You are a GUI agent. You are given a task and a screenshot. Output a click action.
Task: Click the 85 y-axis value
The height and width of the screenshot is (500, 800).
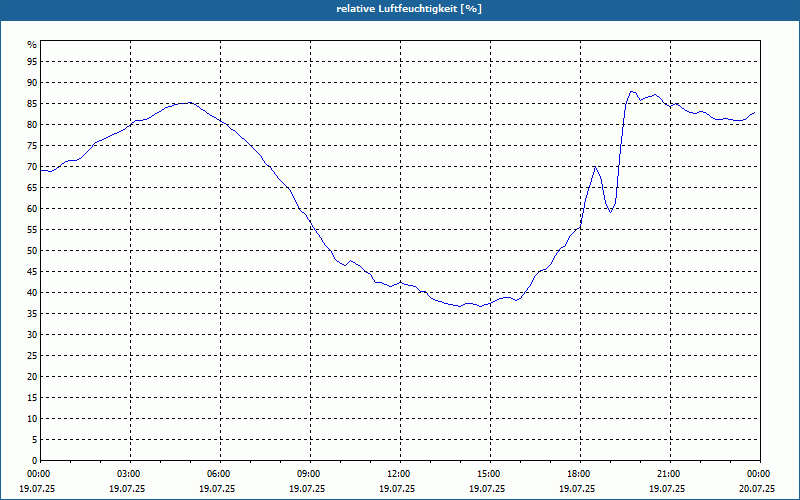pyautogui.click(x=32, y=104)
